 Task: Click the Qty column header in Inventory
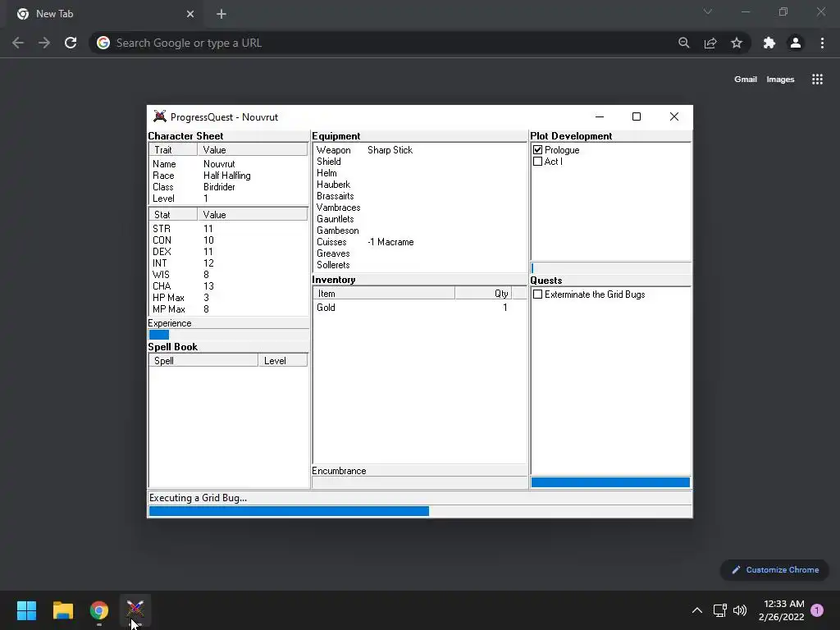coord(484,294)
